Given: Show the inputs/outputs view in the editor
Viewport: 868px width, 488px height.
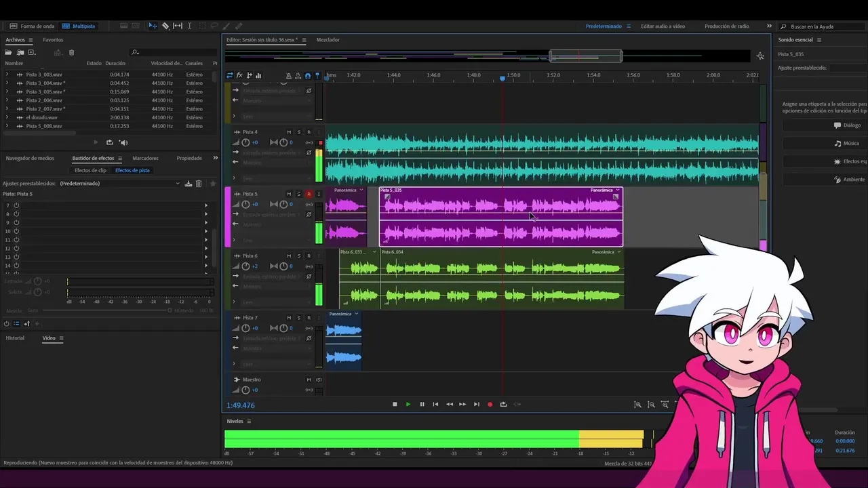Looking at the screenshot, I should click(x=230, y=75).
